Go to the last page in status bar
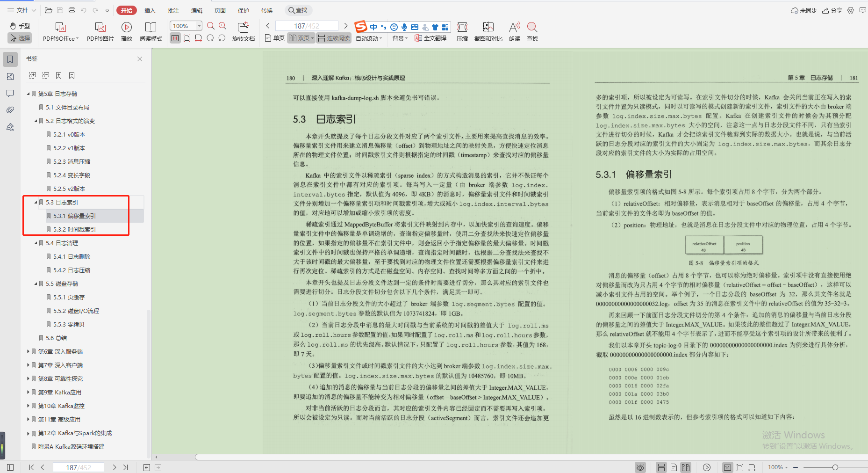 click(125, 467)
